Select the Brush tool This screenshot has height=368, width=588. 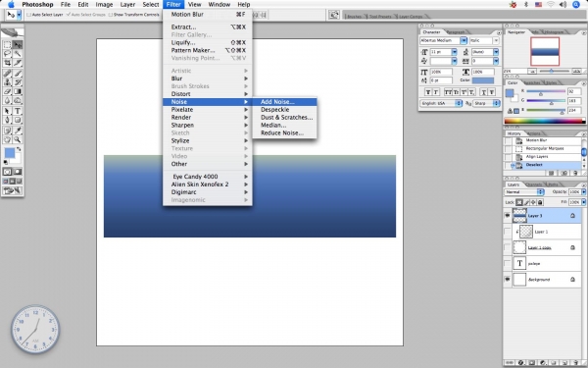[18, 74]
